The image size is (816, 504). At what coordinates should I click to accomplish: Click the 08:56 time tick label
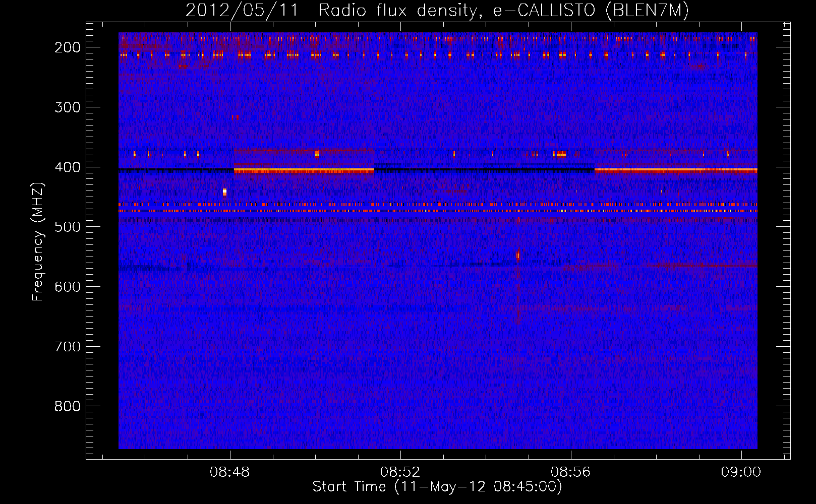click(570, 472)
